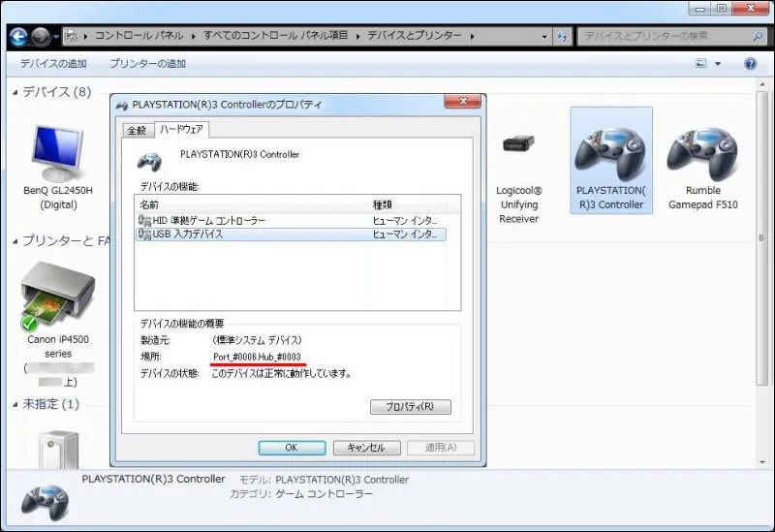This screenshot has height=532, width=775.
Task: Click the scrollbar up arrow in main window
Action: pyautogui.click(x=762, y=85)
